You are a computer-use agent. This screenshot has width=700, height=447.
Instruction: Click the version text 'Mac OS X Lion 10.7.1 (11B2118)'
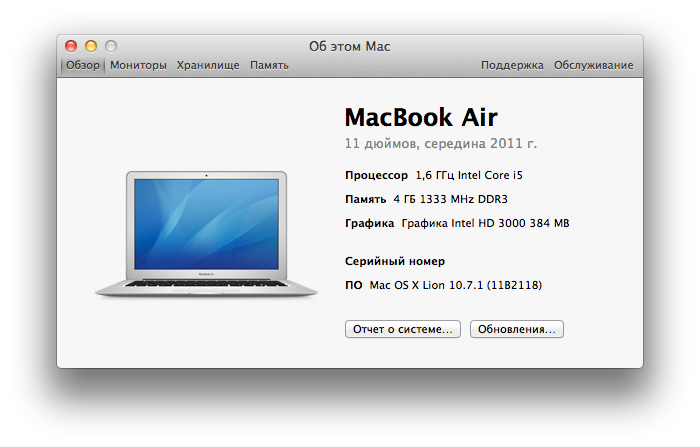[455, 285]
